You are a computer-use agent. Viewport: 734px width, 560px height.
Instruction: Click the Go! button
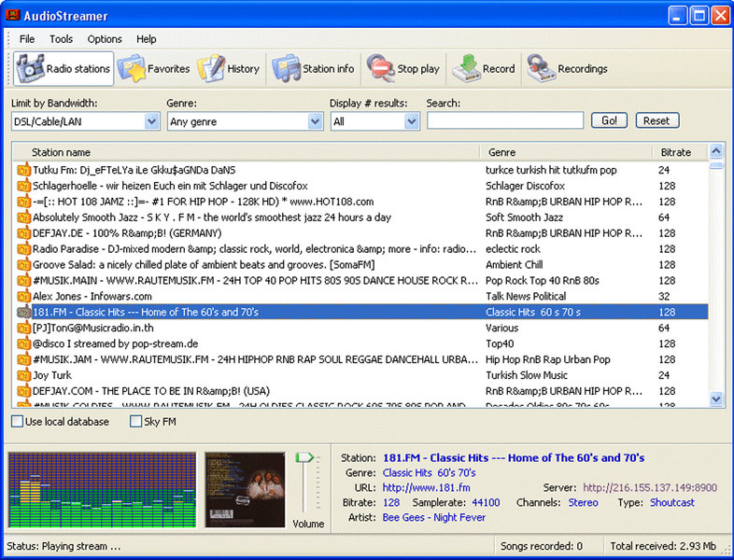609,120
